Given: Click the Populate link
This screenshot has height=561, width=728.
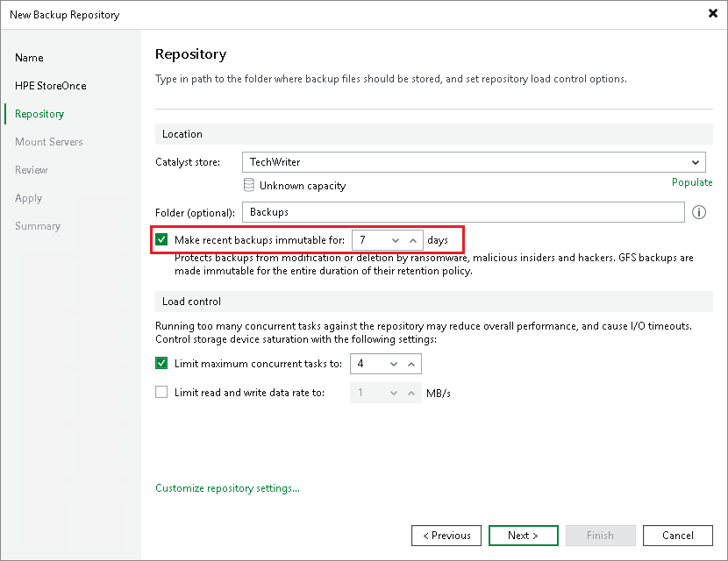Looking at the screenshot, I should click(x=692, y=182).
